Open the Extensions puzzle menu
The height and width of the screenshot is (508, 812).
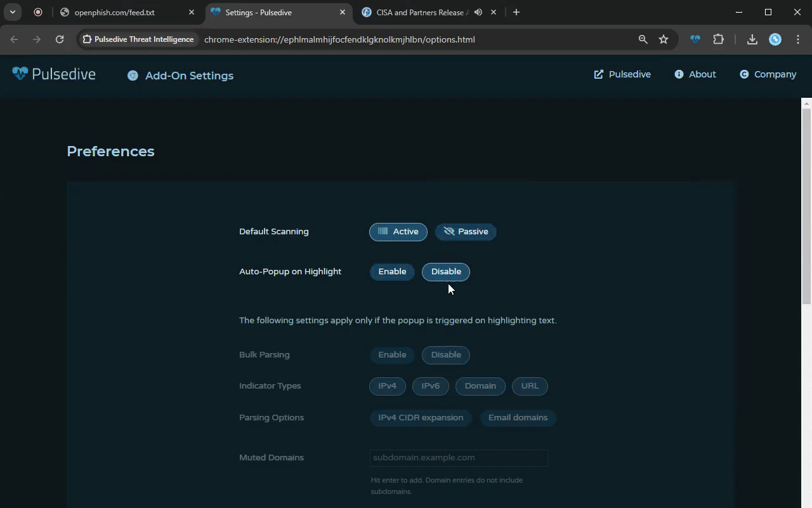tap(718, 39)
